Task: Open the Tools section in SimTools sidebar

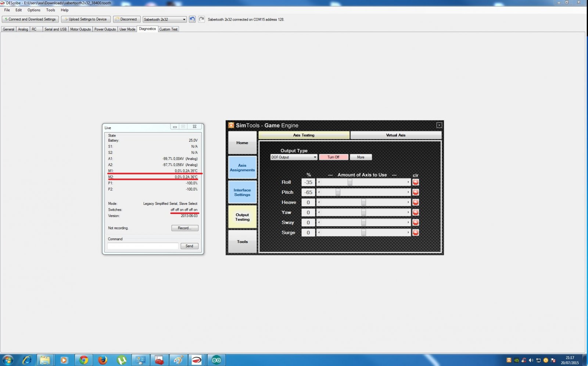Action: pos(242,242)
